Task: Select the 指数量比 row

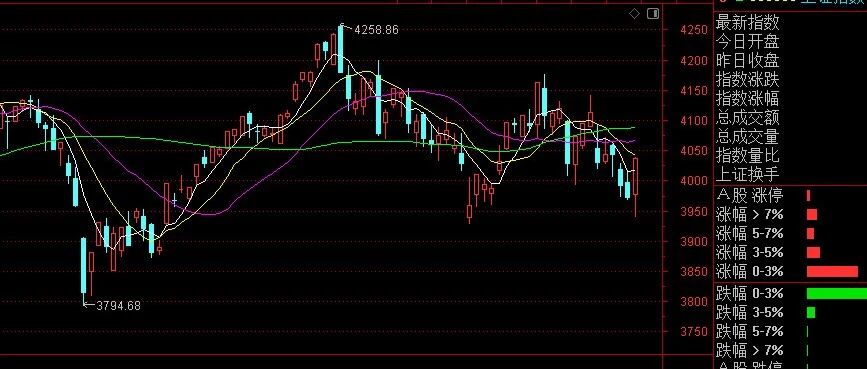Action: pyautogui.click(x=748, y=155)
